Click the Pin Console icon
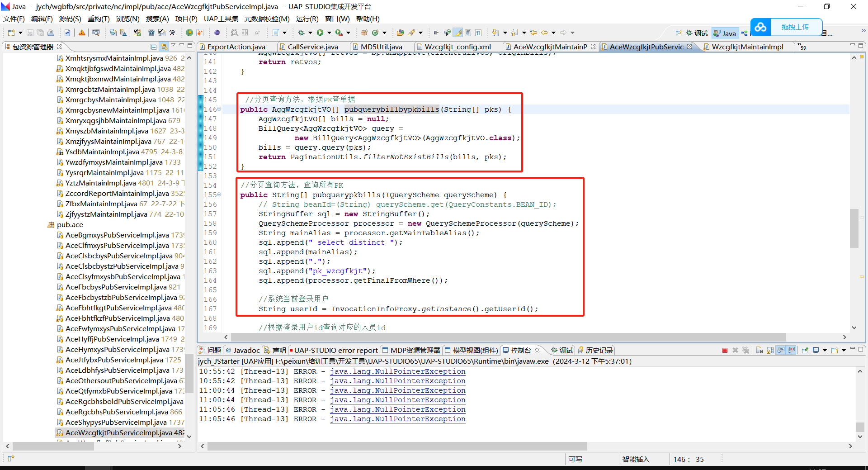 click(x=805, y=350)
